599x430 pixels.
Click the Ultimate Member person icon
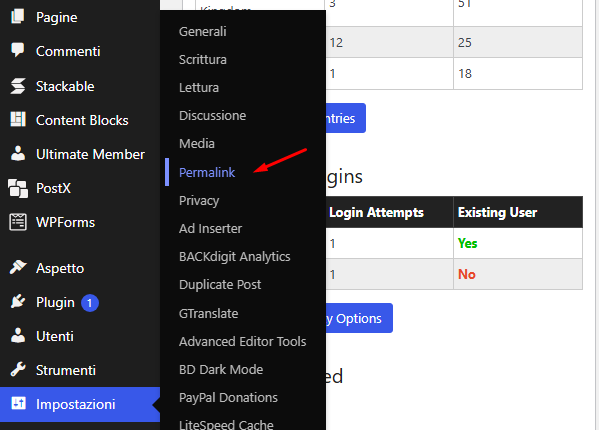[18, 154]
